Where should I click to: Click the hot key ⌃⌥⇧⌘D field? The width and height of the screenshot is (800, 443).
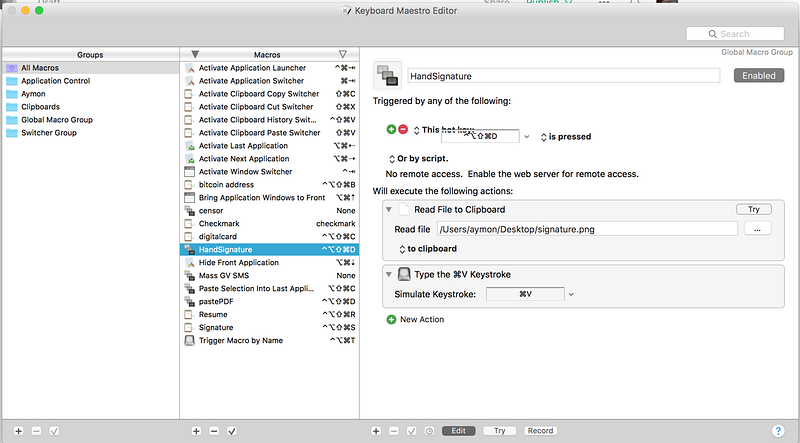point(480,136)
